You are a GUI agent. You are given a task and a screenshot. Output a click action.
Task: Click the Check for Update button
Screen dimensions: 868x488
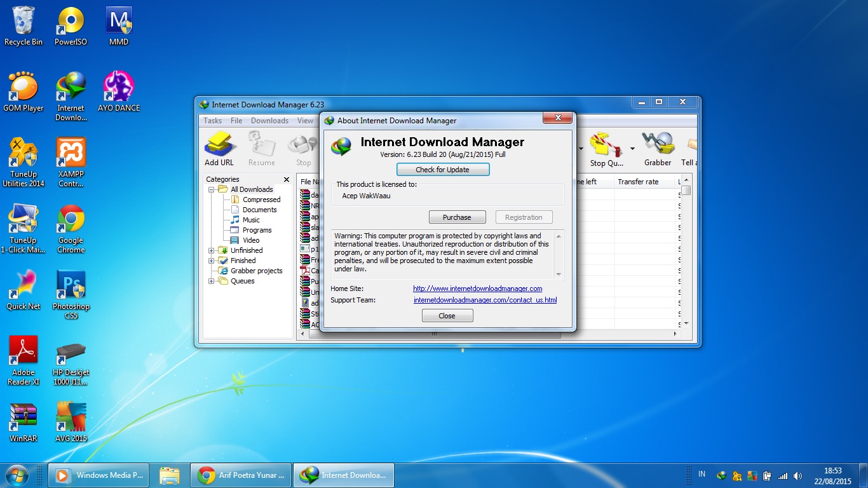coord(443,170)
